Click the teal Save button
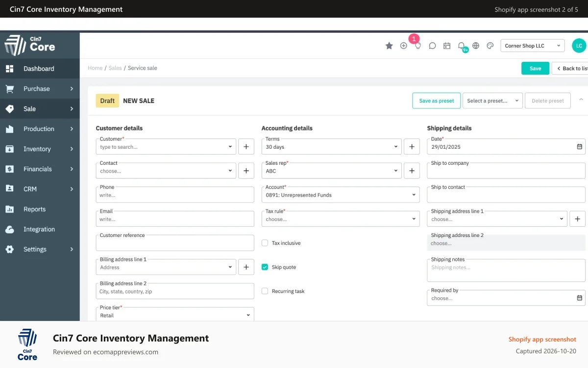This screenshot has width=588, height=368. point(535,68)
